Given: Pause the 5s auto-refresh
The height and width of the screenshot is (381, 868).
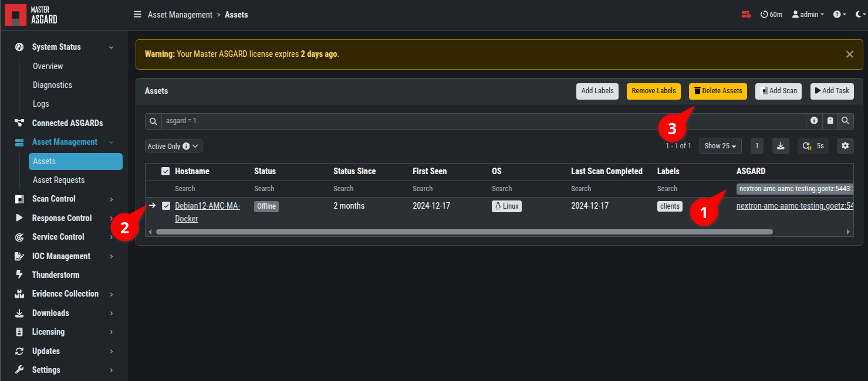Looking at the screenshot, I should coord(813,146).
